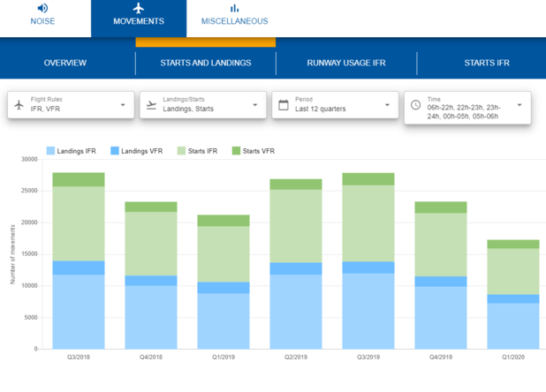The height and width of the screenshot is (392, 546).
Task: Click the Landings/Starts landing plane icon
Action: point(151,105)
